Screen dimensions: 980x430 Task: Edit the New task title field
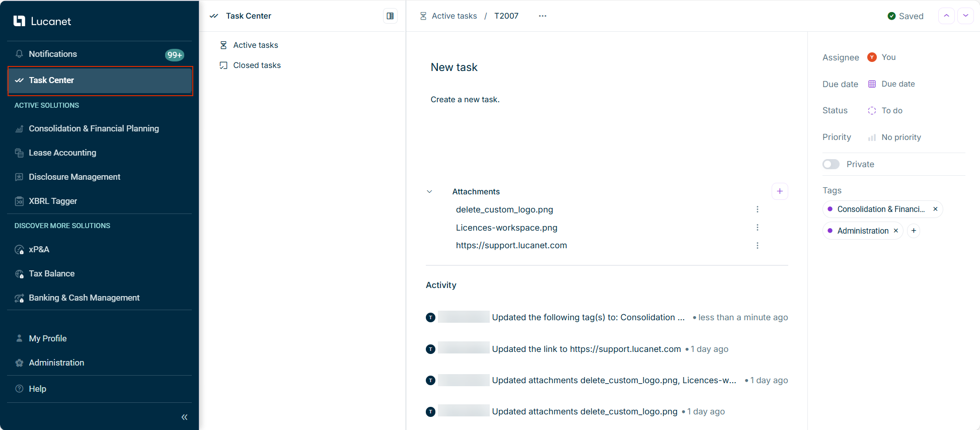coord(454,67)
